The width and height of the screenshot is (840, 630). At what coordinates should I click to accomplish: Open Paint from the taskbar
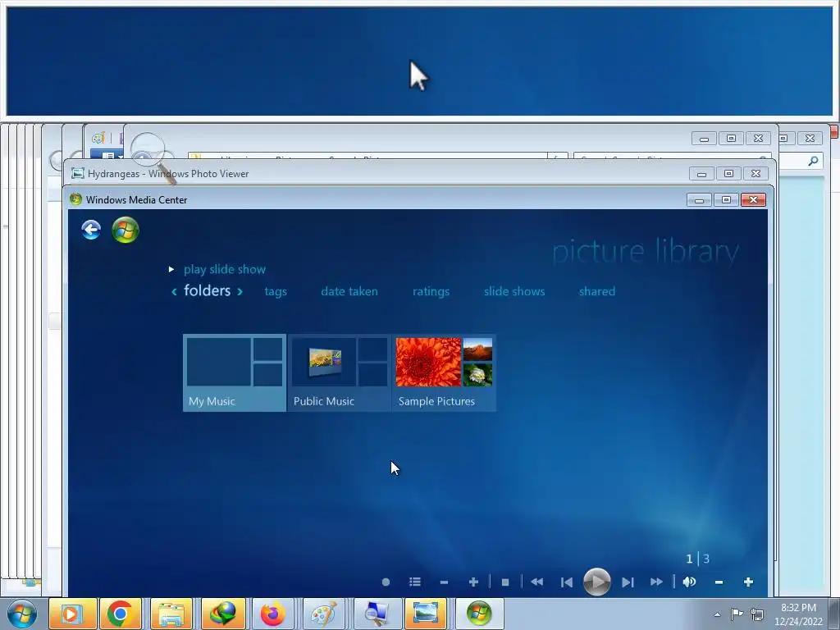[x=323, y=614]
